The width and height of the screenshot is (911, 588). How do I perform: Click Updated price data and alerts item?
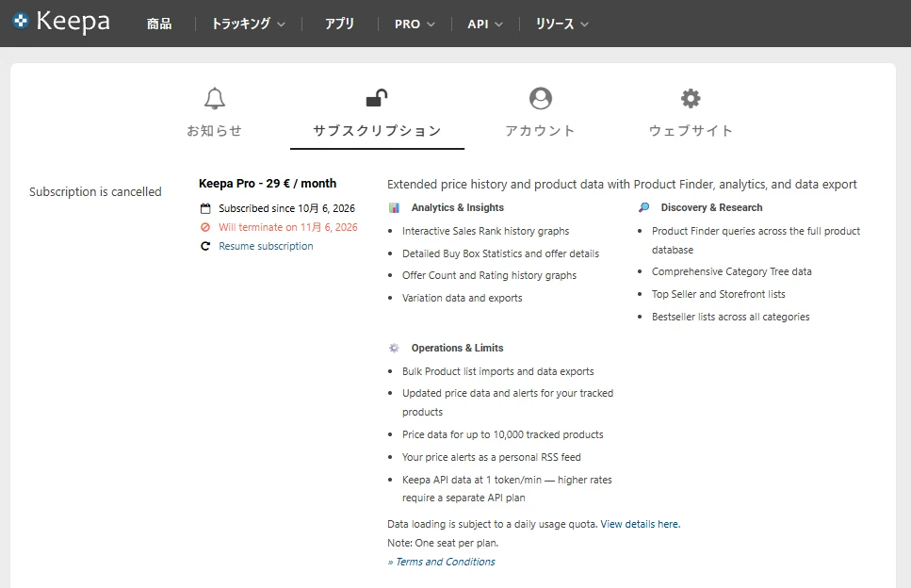[508, 402]
